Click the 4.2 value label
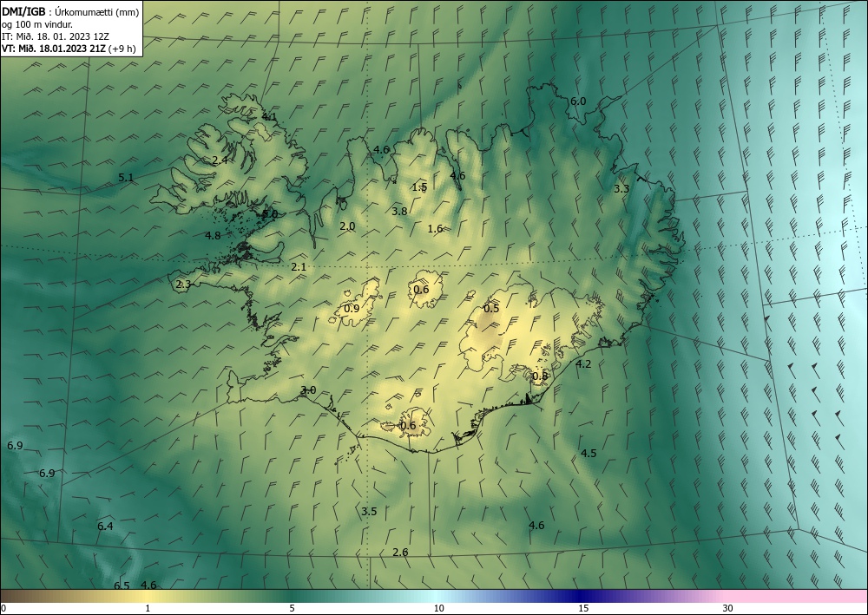The width and height of the screenshot is (868, 615). pos(583,364)
